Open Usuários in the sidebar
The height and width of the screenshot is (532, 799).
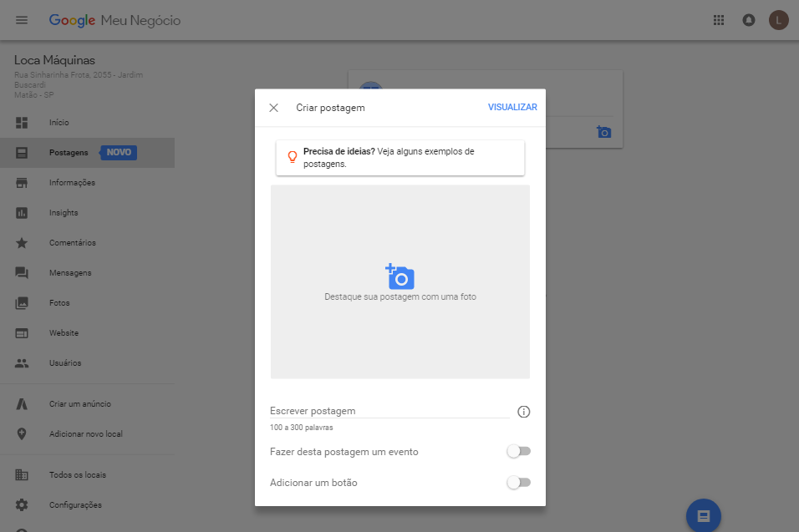tap(65, 363)
